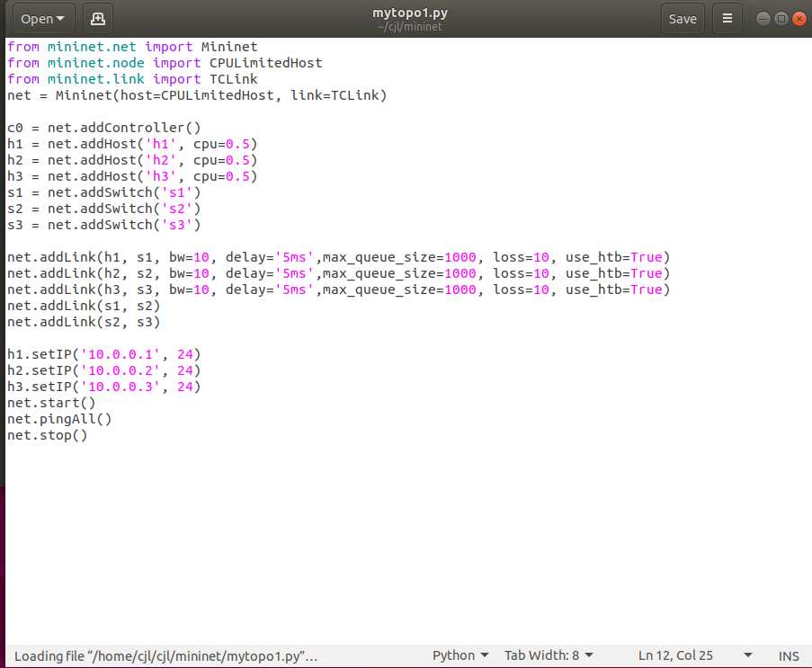Click the INS insert mode indicator
This screenshot has width=812, height=668.
tap(789, 656)
